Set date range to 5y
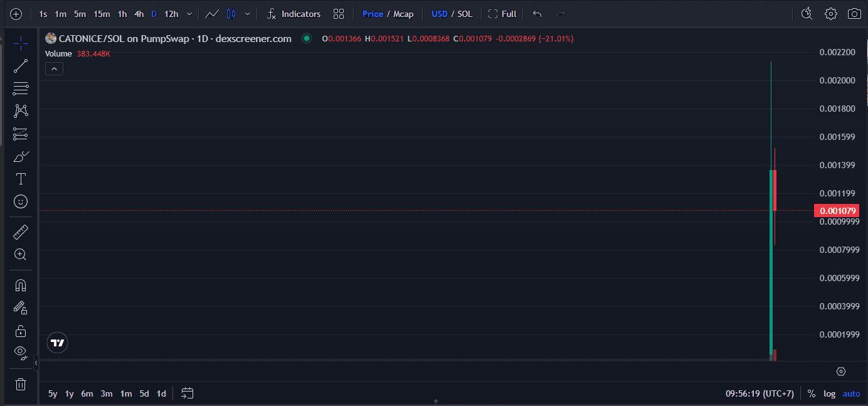Image resolution: width=868 pixels, height=406 pixels. pyautogui.click(x=53, y=393)
